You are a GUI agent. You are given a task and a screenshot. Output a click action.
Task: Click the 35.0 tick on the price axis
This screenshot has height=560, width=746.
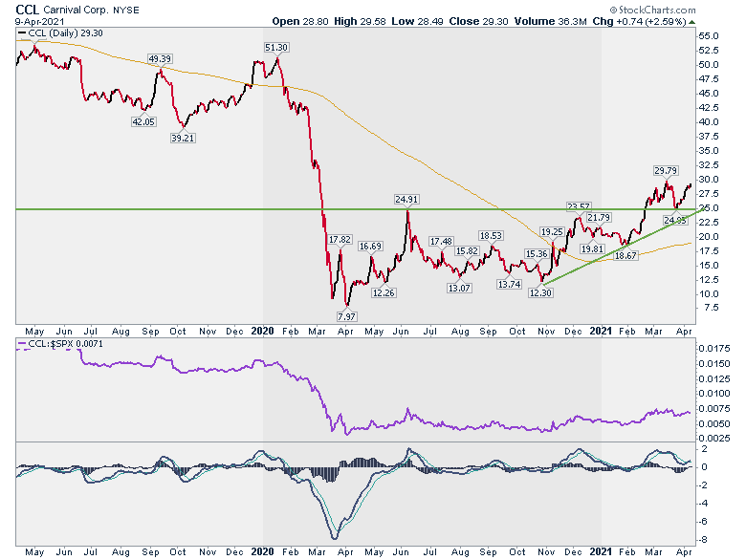coord(709,151)
